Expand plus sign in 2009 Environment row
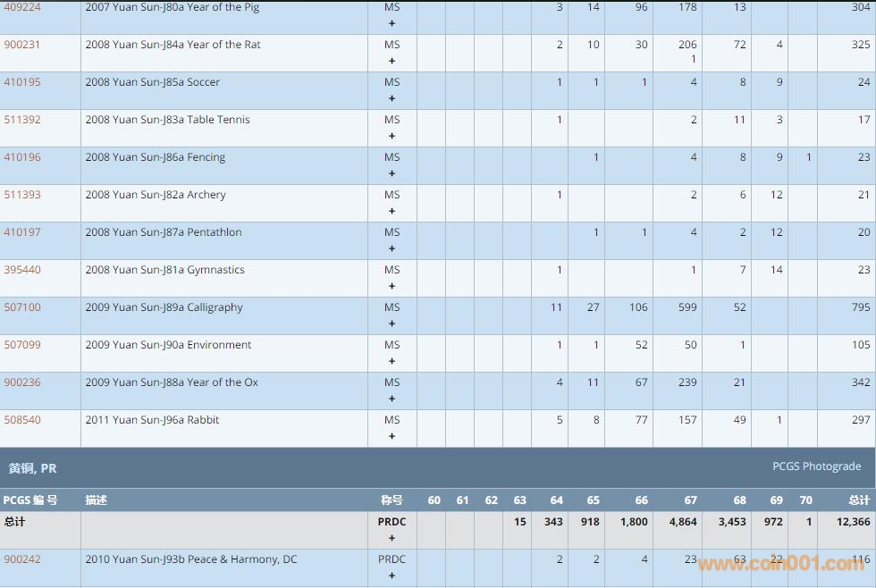The width and height of the screenshot is (876, 588). point(392,362)
